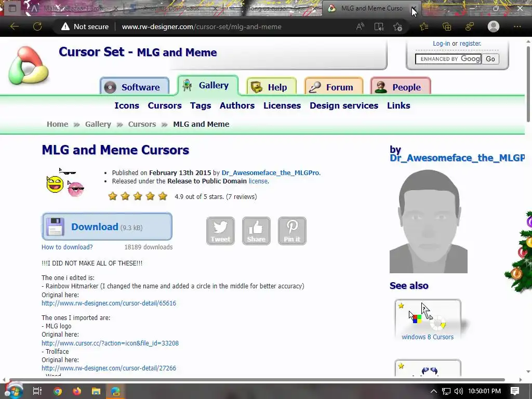This screenshot has width=532, height=399.
Task: Click the Pin it button
Action: pos(292,231)
